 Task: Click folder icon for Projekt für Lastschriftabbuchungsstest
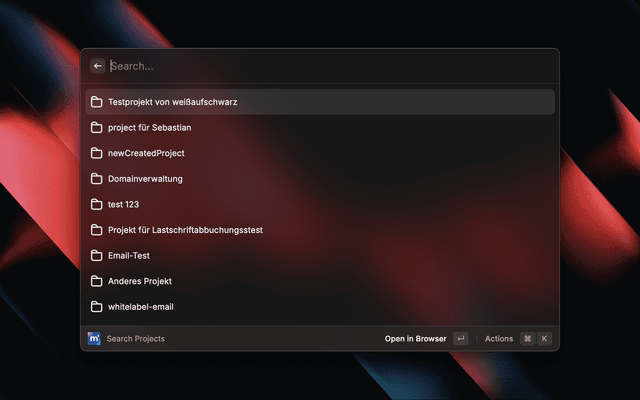coord(96,230)
